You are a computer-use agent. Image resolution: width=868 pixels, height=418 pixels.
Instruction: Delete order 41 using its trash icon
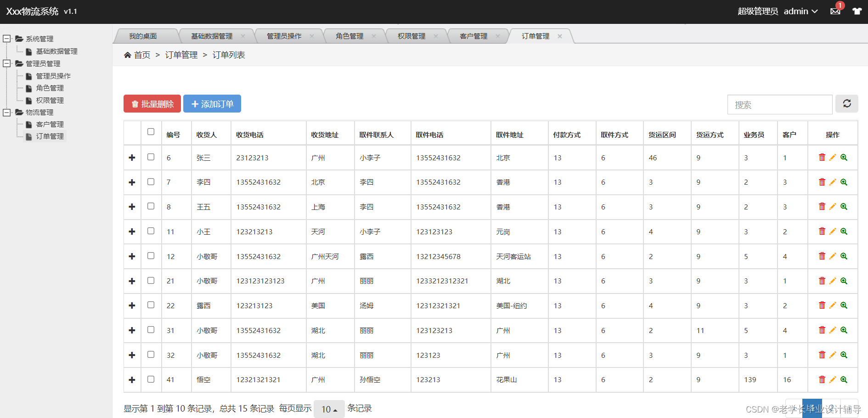[x=822, y=379]
